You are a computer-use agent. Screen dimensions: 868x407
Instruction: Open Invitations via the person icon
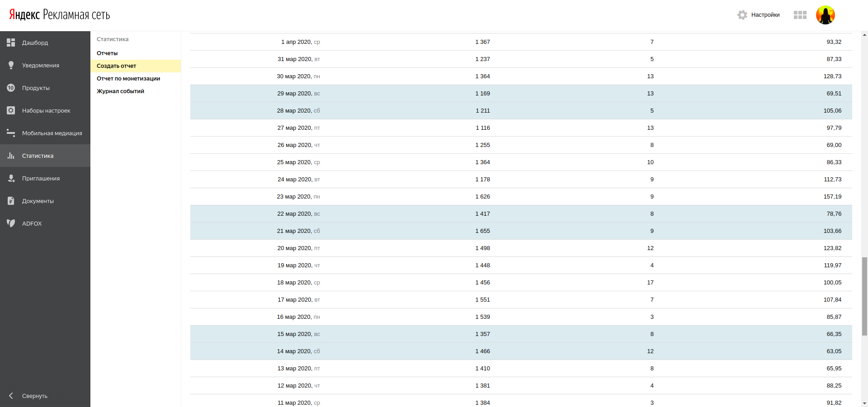point(11,178)
